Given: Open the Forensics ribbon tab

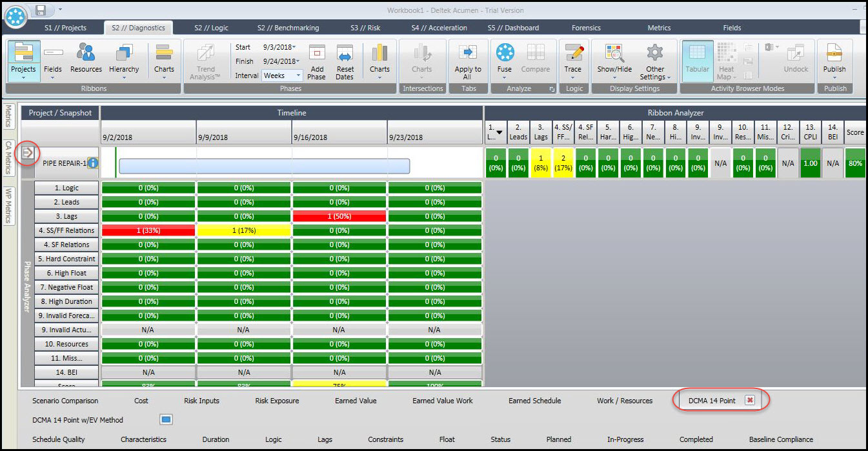Looking at the screenshot, I should click(585, 27).
